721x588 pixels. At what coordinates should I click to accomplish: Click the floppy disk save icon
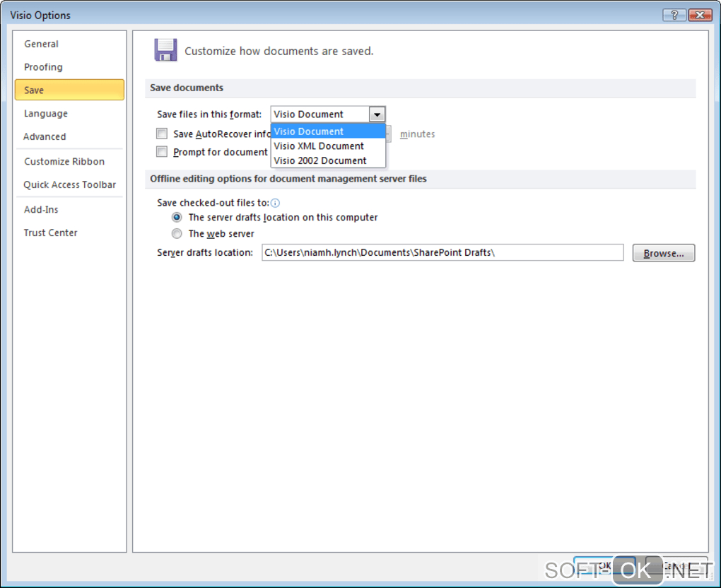(165, 50)
